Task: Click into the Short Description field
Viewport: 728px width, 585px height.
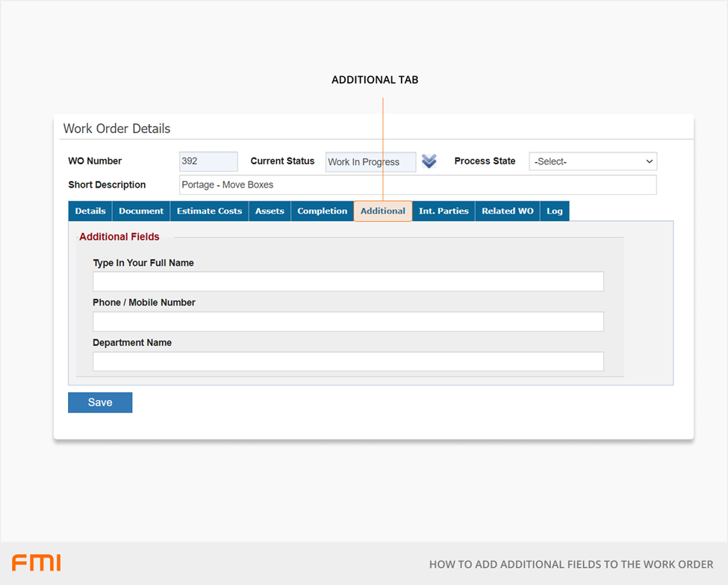Action: pos(417,185)
